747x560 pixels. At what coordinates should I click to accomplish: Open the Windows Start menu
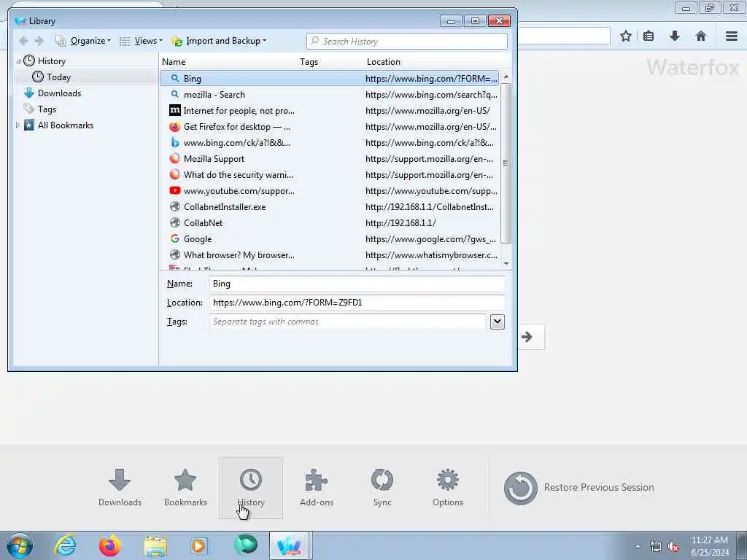tap(20, 546)
